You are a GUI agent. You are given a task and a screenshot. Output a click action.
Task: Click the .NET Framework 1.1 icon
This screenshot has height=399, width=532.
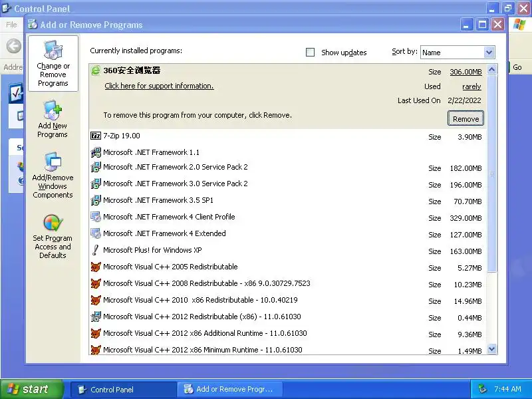[x=96, y=152]
